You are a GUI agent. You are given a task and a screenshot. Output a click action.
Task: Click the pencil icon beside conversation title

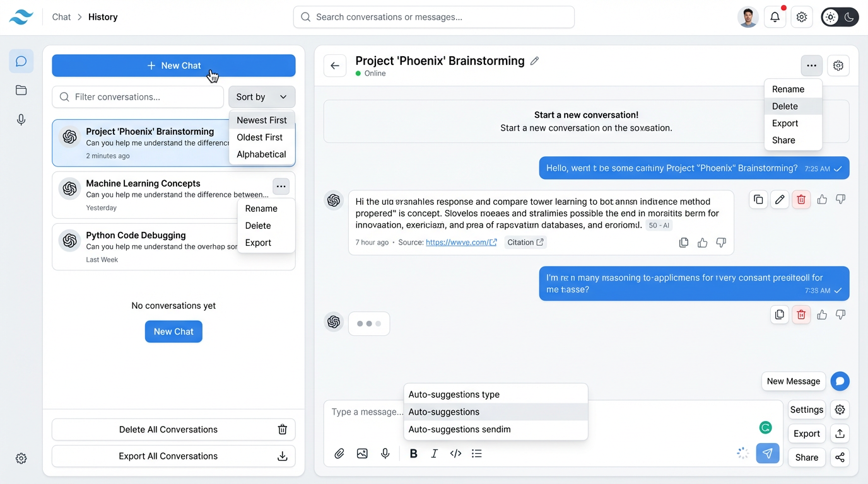pos(535,61)
